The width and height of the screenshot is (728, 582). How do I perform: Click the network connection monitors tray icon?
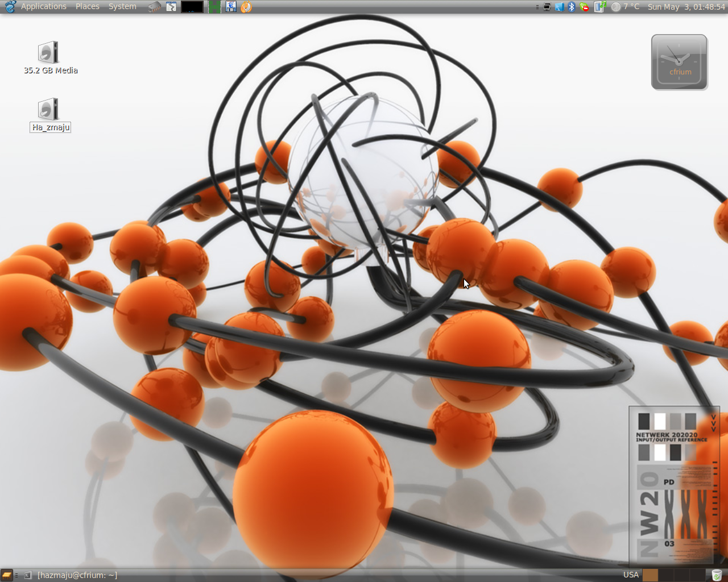coord(547,7)
